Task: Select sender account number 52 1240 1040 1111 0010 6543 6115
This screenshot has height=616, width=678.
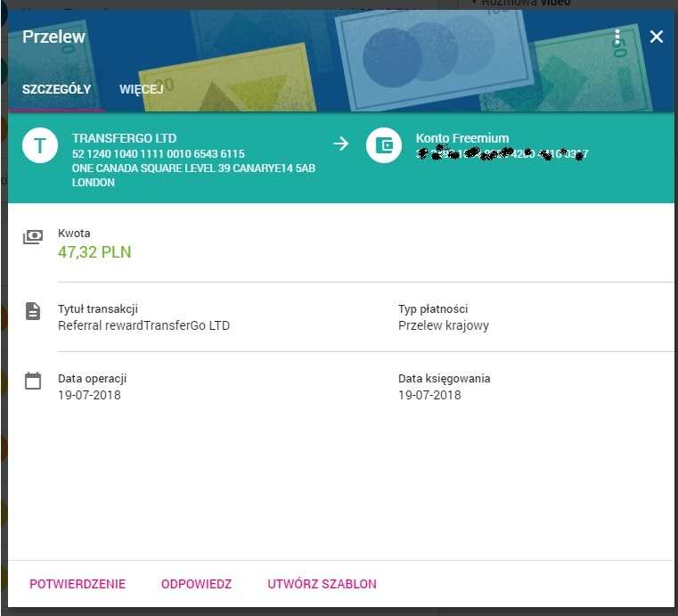Action: (x=159, y=154)
